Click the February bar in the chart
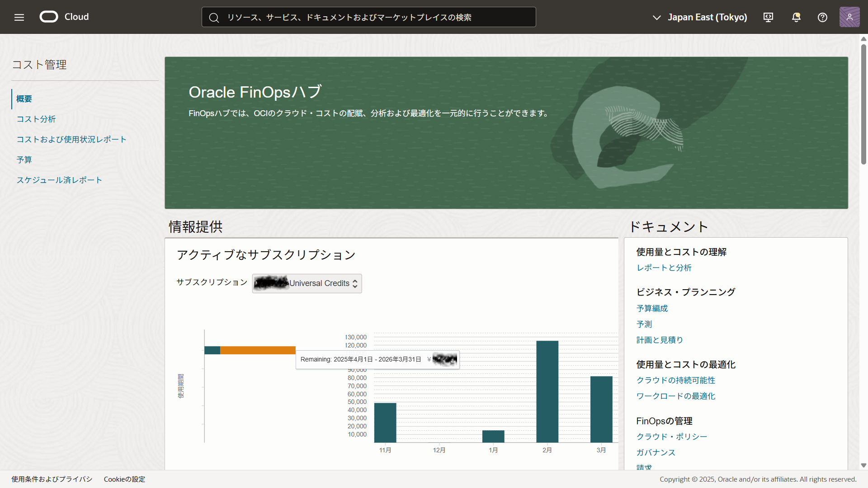Viewport: 868px width, 488px height. click(x=547, y=391)
